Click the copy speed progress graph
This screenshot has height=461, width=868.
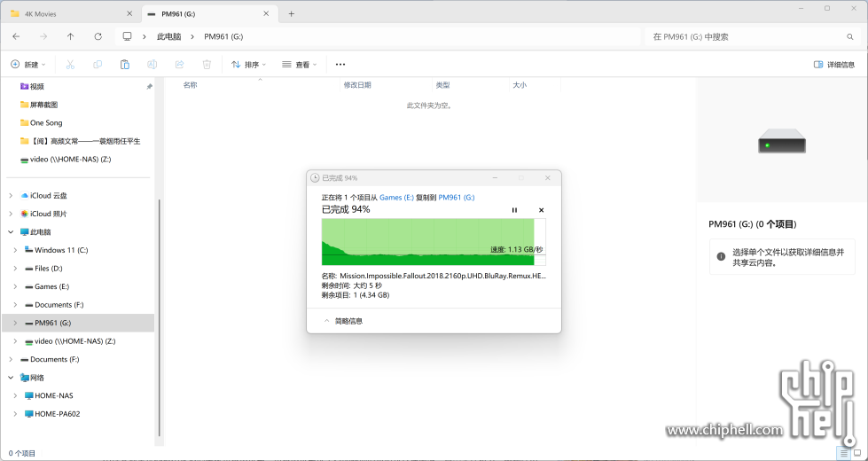pos(434,242)
